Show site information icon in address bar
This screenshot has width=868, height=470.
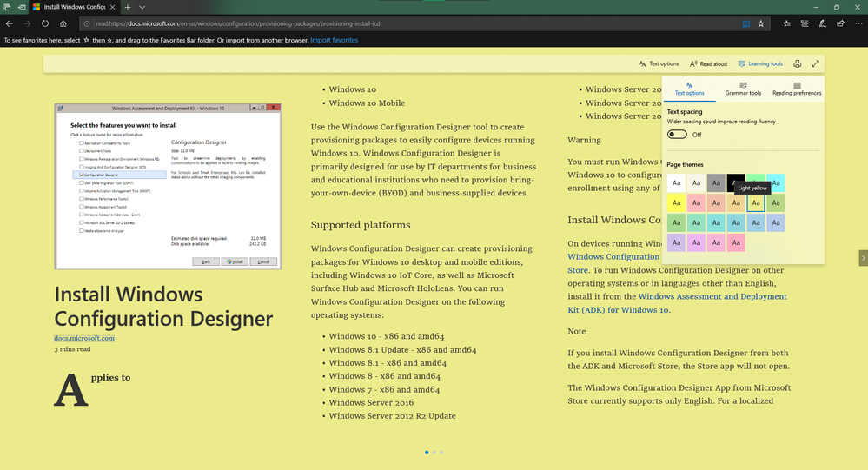(86, 23)
